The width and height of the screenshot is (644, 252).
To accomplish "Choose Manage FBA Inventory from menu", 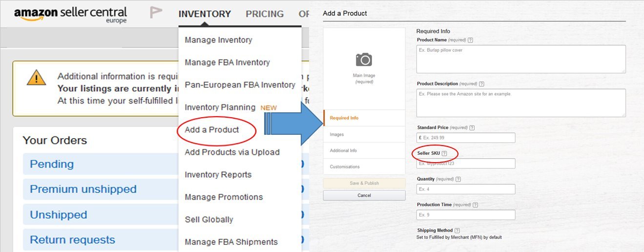I will (x=227, y=63).
